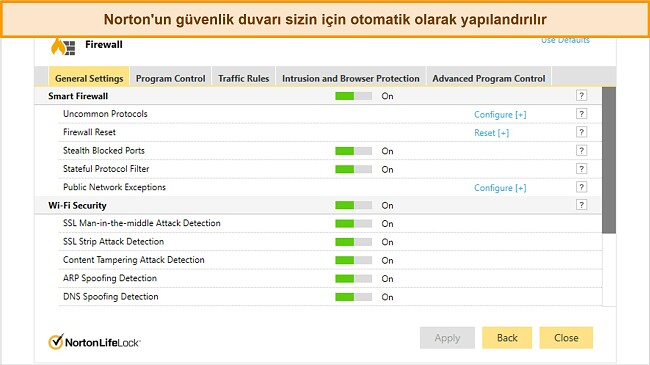
Task: Click the Use Defaults link
Action: point(565,40)
